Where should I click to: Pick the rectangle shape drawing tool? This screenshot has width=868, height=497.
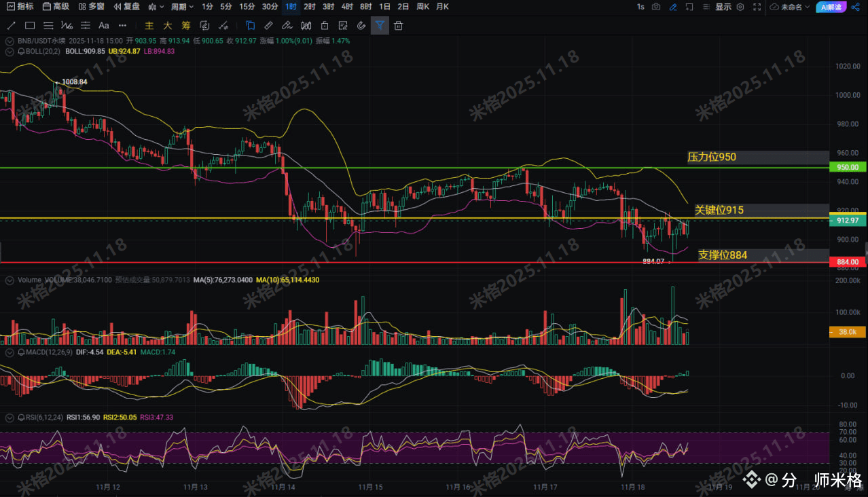[30, 26]
